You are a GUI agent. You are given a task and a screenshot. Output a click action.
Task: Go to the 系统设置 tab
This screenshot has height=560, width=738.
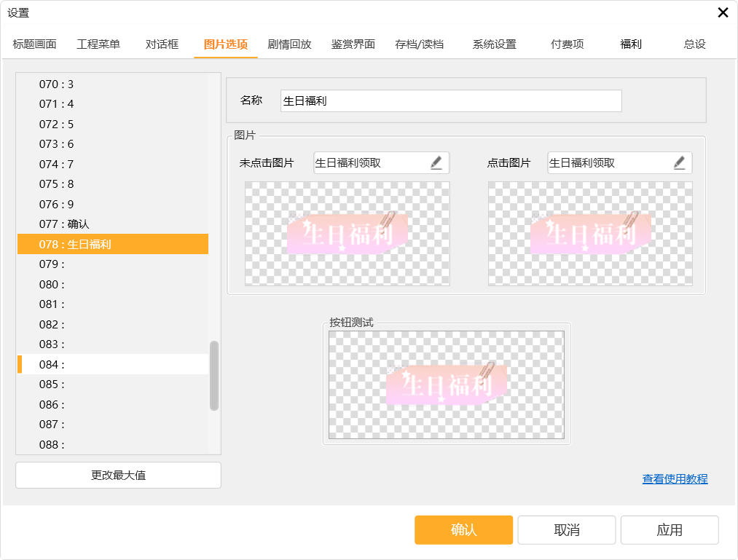(x=494, y=44)
